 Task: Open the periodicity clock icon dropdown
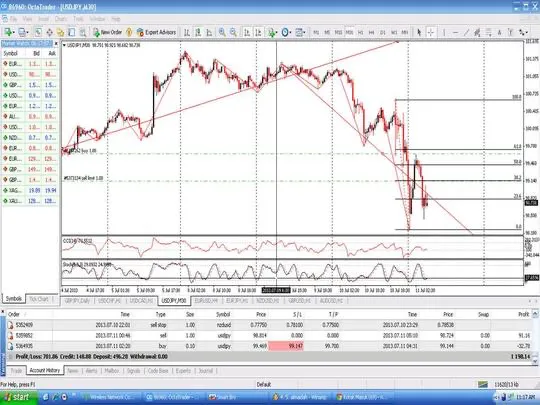pos(287,32)
